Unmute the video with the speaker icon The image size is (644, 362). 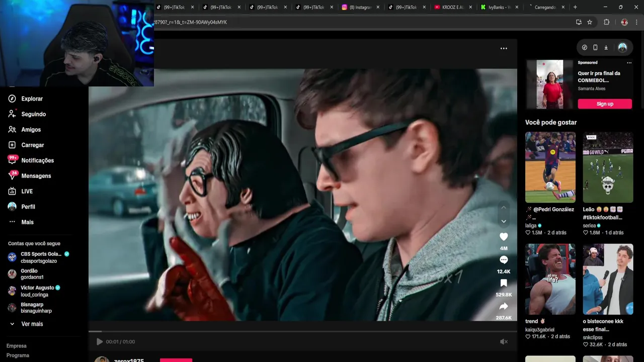click(x=504, y=342)
